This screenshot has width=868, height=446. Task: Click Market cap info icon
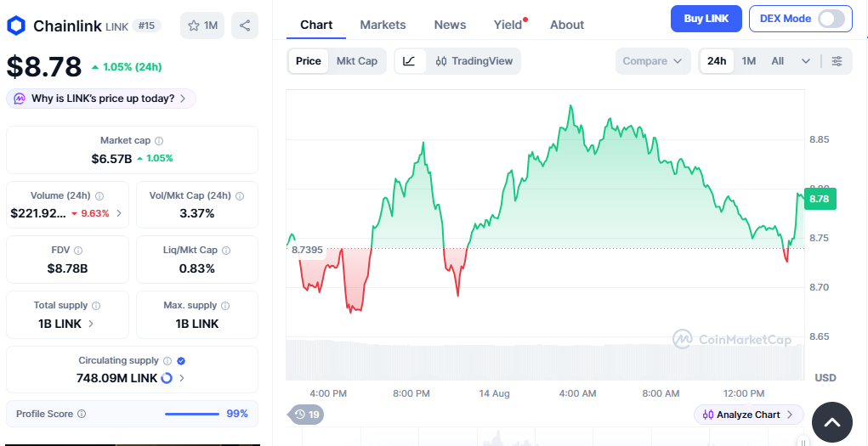click(159, 141)
